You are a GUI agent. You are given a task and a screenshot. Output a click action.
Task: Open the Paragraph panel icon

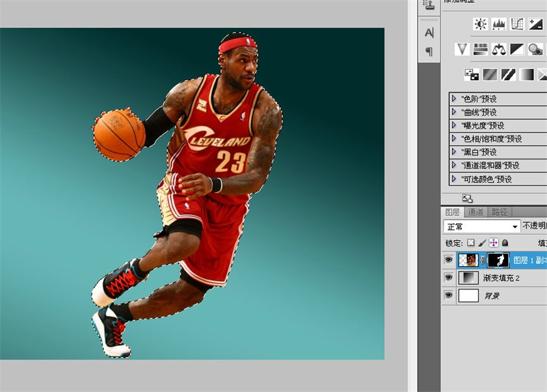pos(429,51)
